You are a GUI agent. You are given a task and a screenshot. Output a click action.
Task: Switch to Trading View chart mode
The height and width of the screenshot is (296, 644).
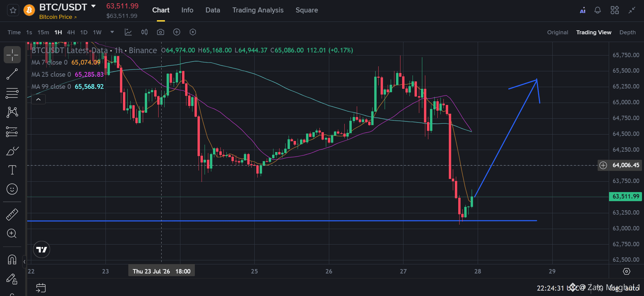pos(594,32)
